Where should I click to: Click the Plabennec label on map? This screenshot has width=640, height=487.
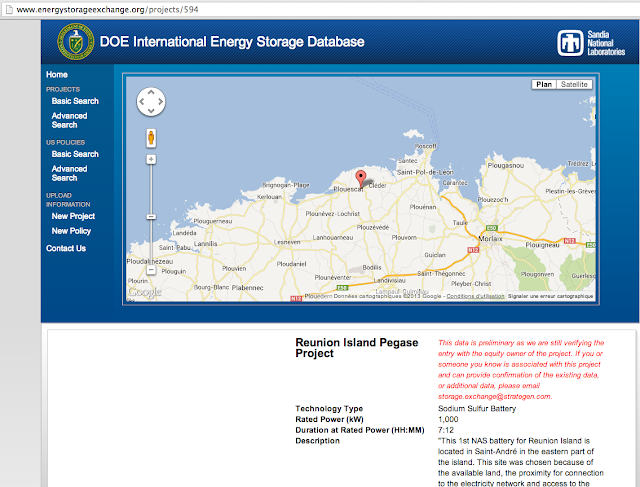(x=247, y=288)
